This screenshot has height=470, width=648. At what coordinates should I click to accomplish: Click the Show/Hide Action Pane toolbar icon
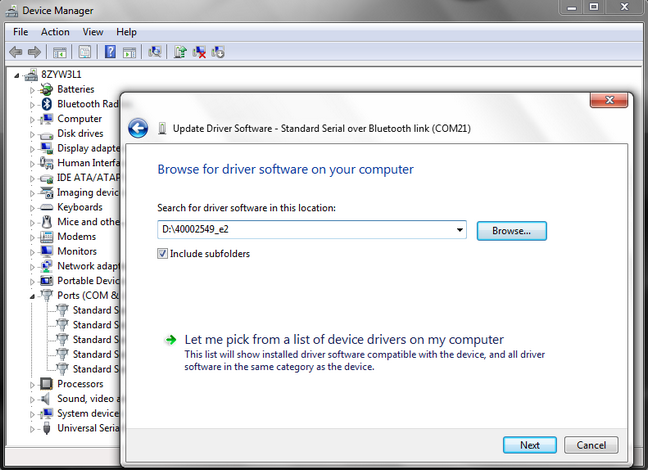(129, 52)
